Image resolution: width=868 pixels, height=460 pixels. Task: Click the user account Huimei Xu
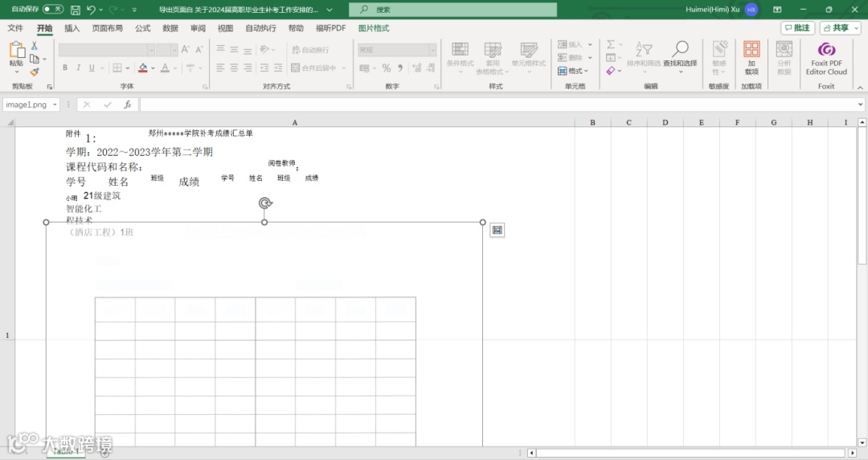(721, 10)
